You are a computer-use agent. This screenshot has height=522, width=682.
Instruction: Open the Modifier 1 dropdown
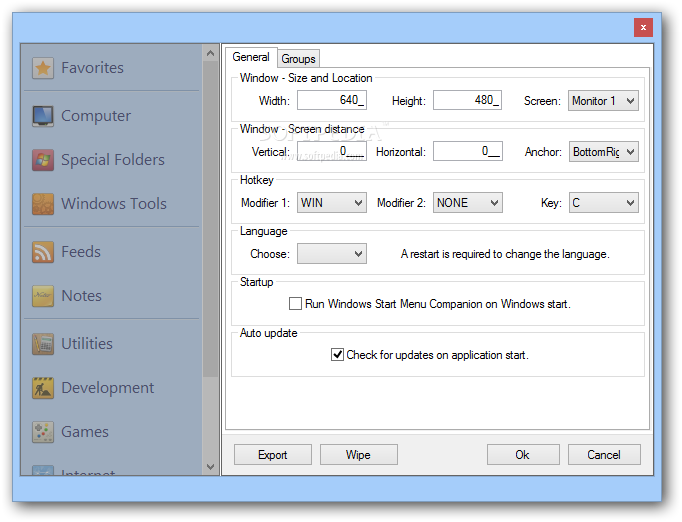[331, 203]
